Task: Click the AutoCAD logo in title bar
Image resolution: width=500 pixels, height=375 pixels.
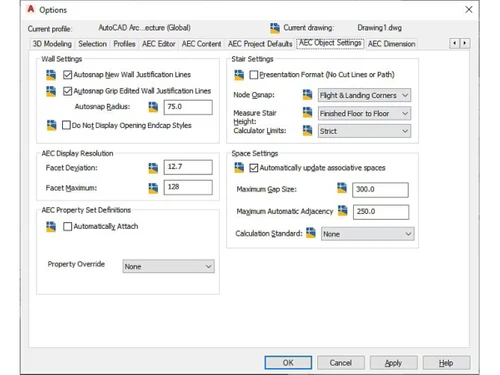Action: tap(31, 9)
